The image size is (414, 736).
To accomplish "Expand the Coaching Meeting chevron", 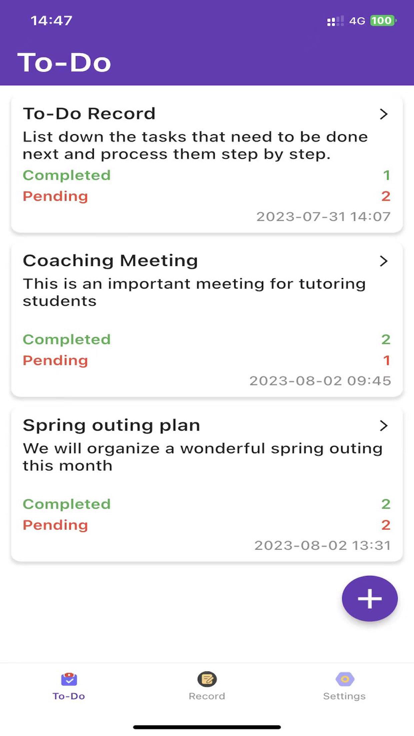I will 384,261.
